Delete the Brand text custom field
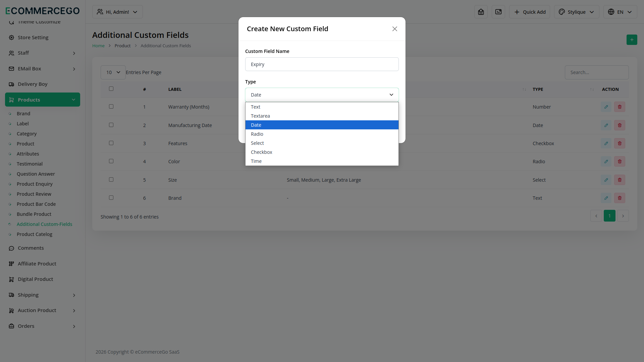The width and height of the screenshot is (644, 362). tap(620, 198)
